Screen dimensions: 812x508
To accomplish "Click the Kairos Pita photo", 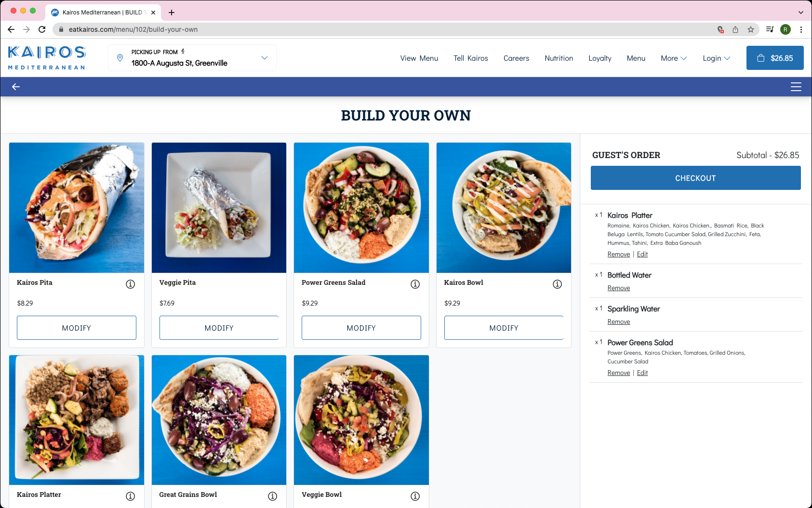I will point(77,208).
